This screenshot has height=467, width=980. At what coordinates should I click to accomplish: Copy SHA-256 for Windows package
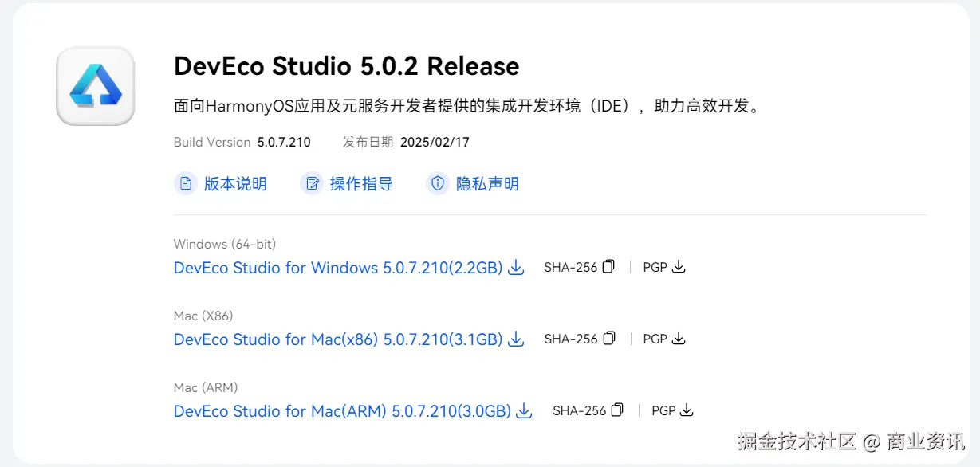tap(608, 267)
